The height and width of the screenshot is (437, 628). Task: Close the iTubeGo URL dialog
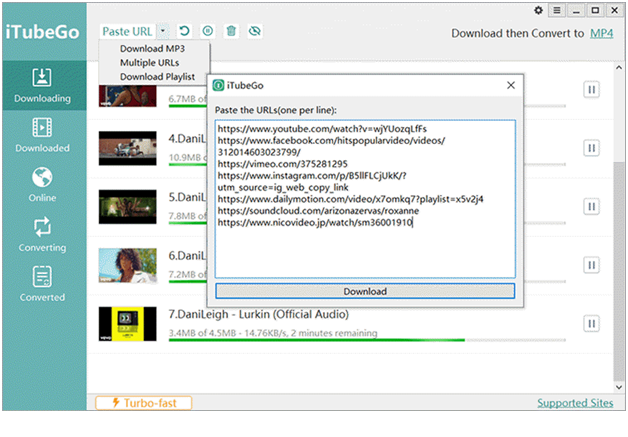511,85
